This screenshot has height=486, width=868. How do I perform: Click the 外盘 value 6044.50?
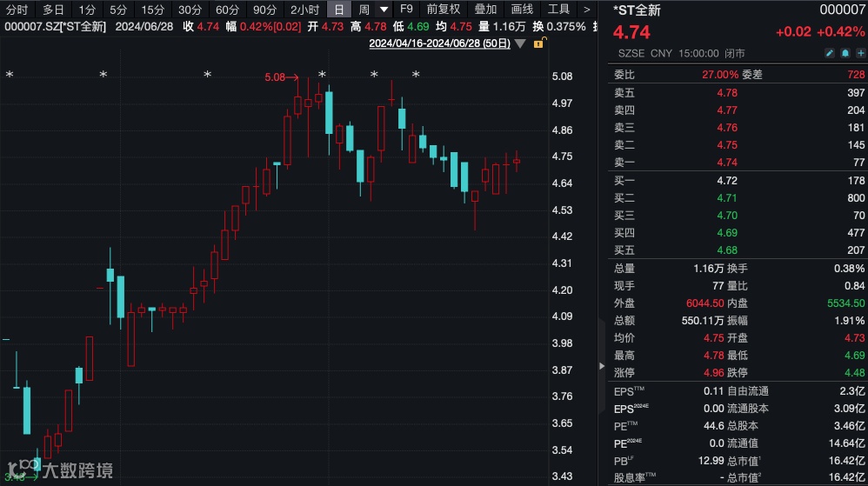pos(704,303)
